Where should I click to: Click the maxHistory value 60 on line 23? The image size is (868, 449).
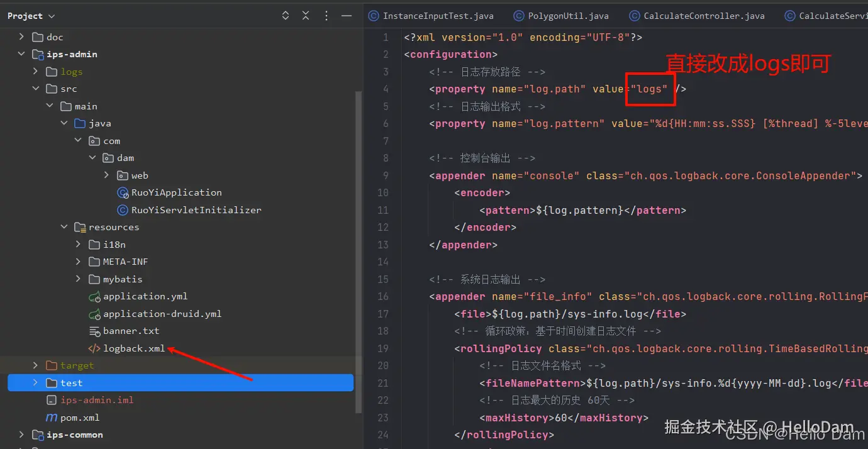(561, 418)
